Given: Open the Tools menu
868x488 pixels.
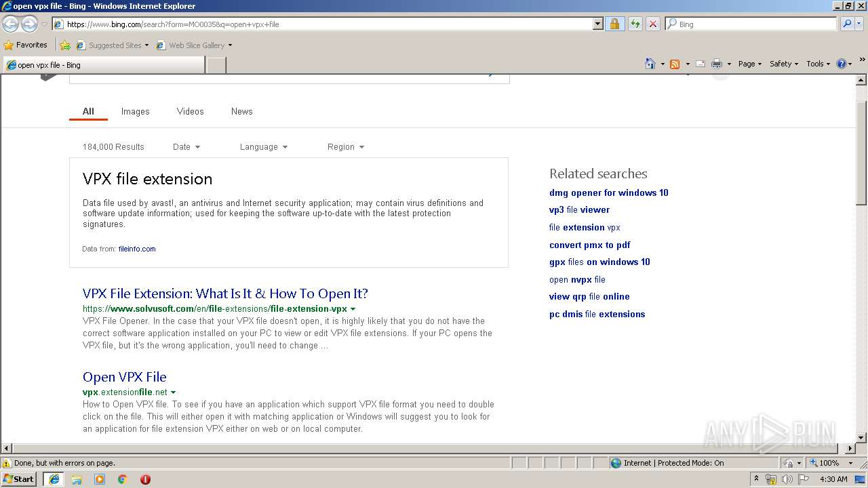Looking at the screenshot, I should click(x=818, y=64).
